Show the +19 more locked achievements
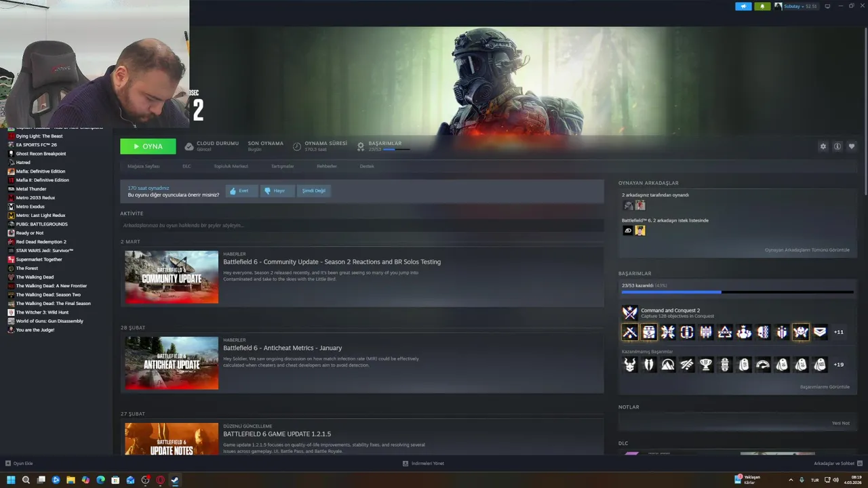Viewport: 868px width, 488px height. 839,365
